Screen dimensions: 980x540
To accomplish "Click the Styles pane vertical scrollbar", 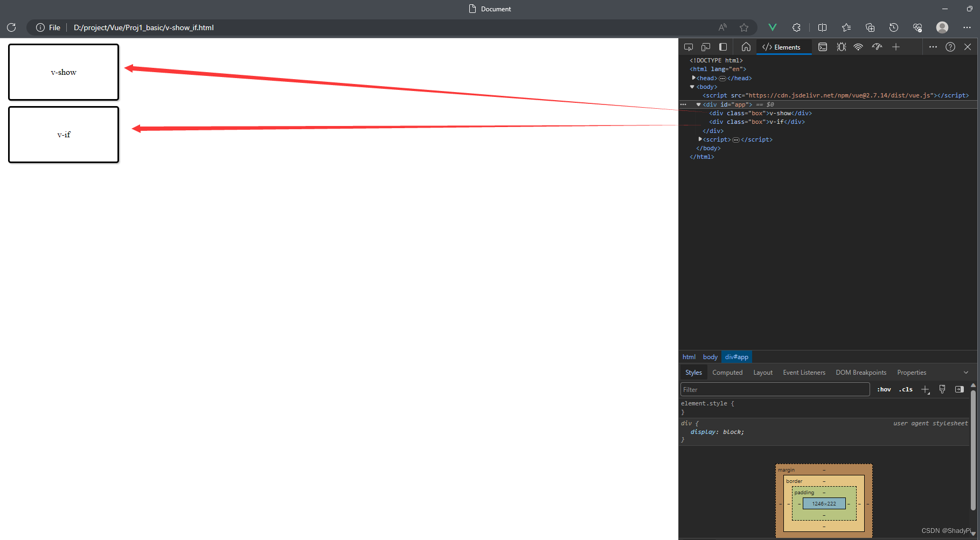I will coord(973,450).
